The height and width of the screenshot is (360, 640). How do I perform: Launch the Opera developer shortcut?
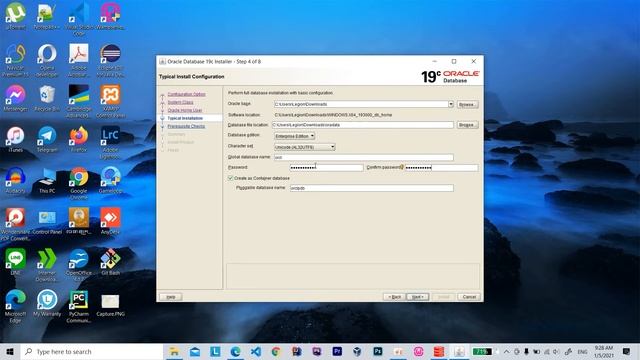point(47,60)
